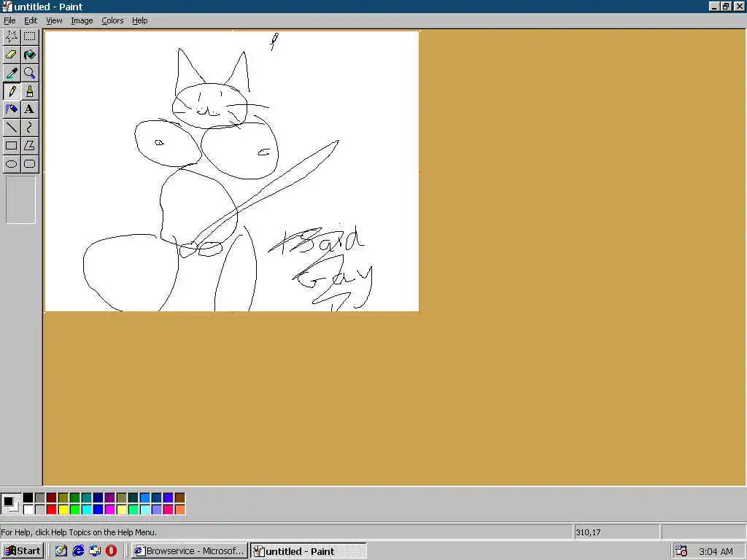Screen dimensions: 747x560
Task: Select the Polygon tool
Action: [29, 146]
